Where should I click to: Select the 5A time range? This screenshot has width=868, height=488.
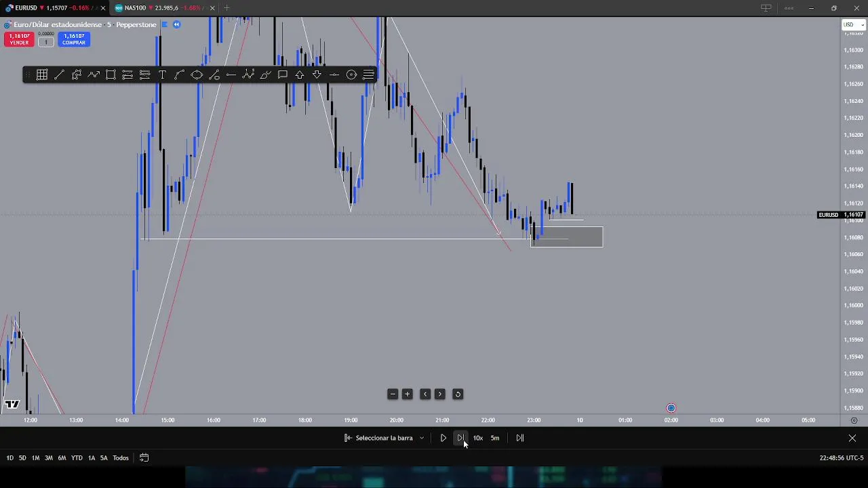pyautogui.click(x=104, y=457)
